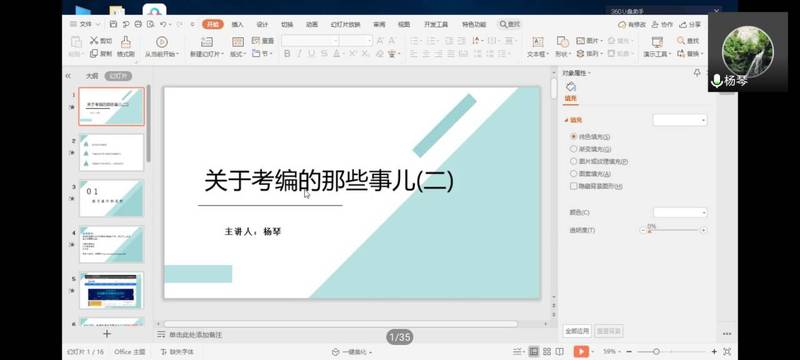Start slideshow from current slide icon
The image size is (800, 360).
tap(162, 42)
